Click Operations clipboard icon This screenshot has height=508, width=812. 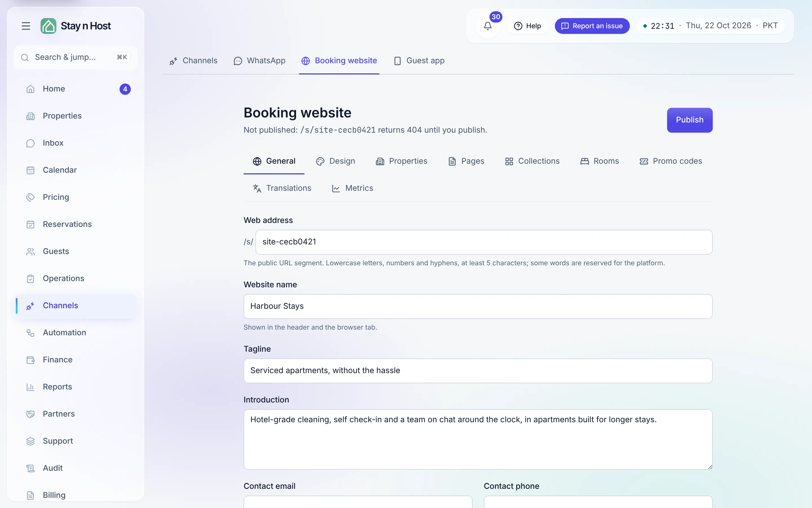[30, 279]
